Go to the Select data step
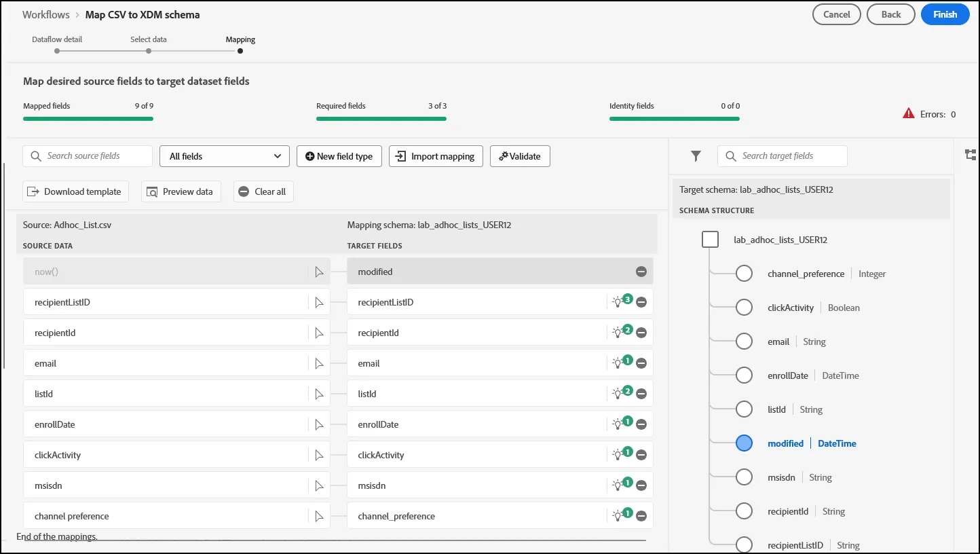This screenshot has width=980, height=554. (149, 44)
